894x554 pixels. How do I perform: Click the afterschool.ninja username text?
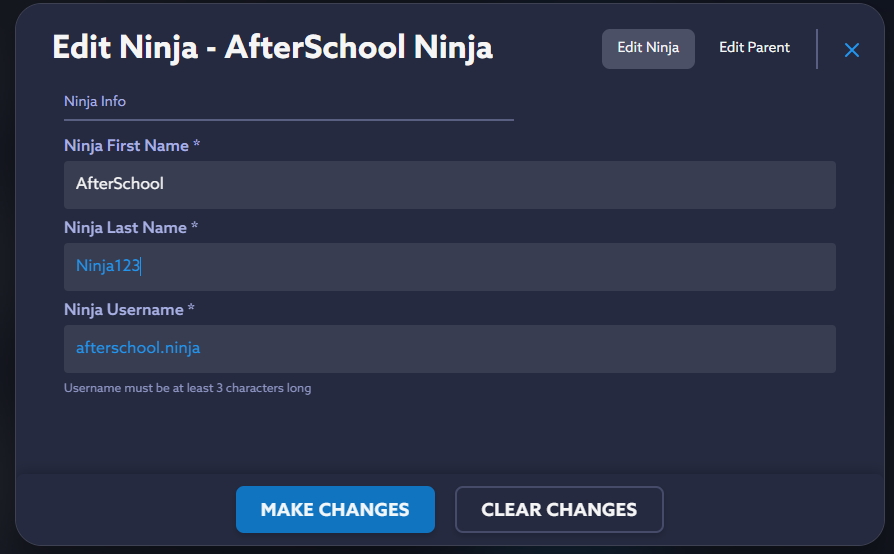(x=138, y=348)
